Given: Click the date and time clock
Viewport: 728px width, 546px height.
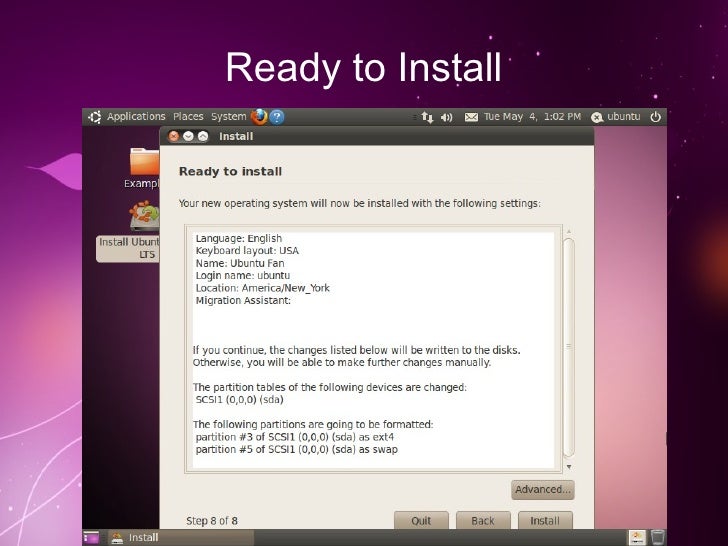Looking at the screenshot, I should (x=532, y=117).
